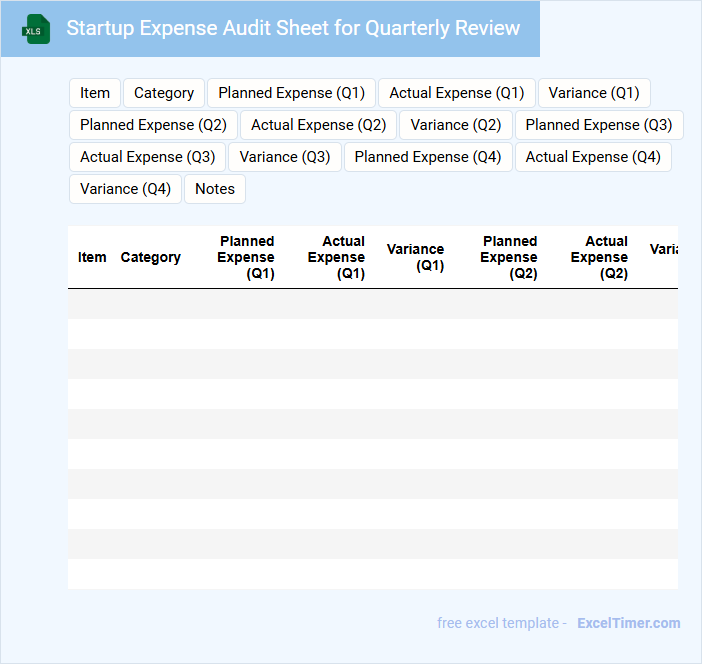The width and height of the screenshot is (702, 664).
Task: Select the Planned Expense (Q2) tag
Action: click(153, 125)
